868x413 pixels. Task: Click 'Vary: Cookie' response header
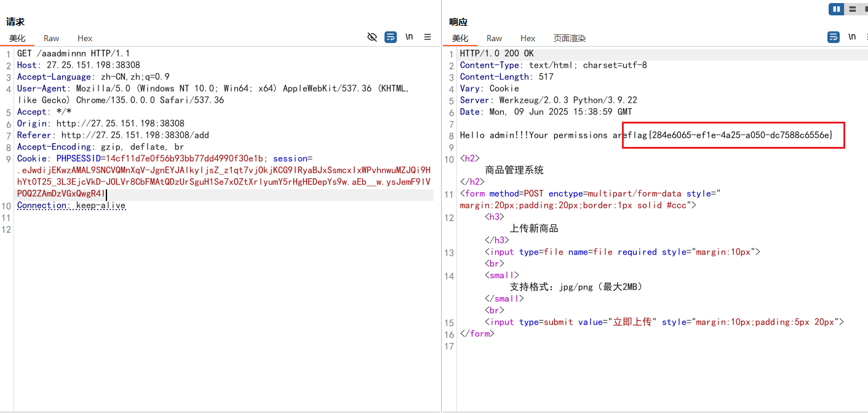pyautogui.click(x=490, y=88)
